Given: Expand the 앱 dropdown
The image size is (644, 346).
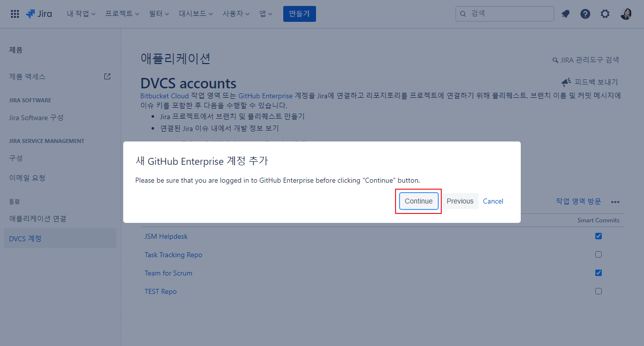Looking at the screenshot, I should click(266, 14).
